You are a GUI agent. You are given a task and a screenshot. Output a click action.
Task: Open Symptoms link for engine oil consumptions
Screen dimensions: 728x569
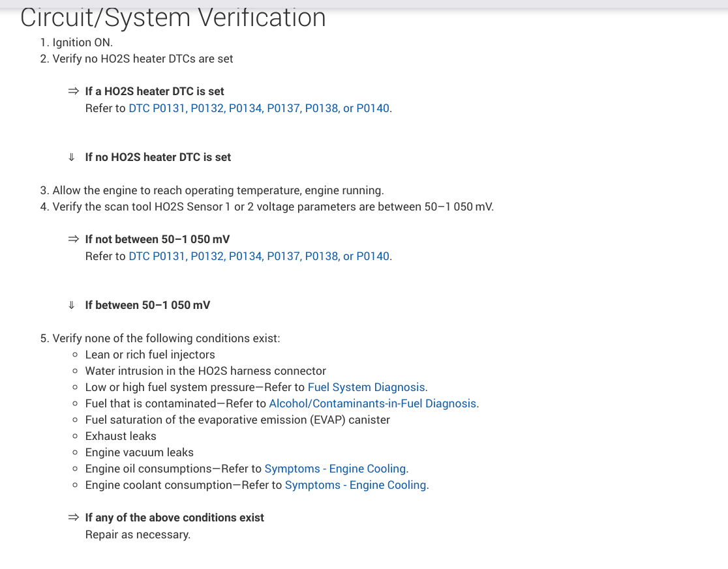click(x=335, y=469)
